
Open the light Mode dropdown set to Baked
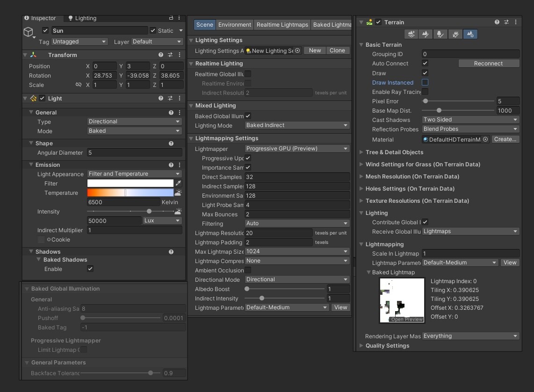tap(134, 131)
